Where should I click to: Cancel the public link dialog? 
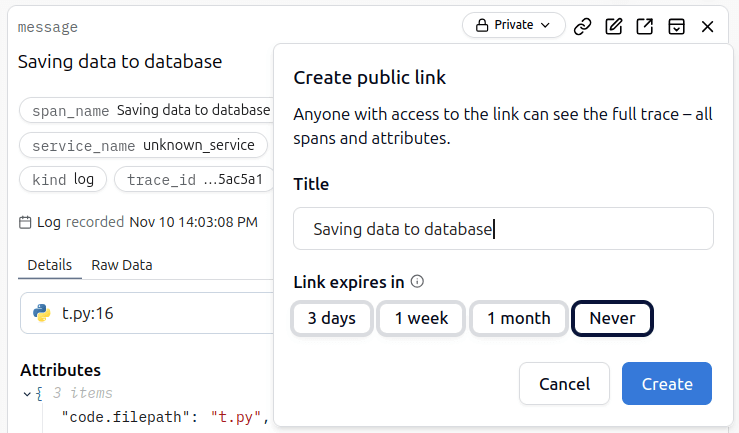point(564,384)
